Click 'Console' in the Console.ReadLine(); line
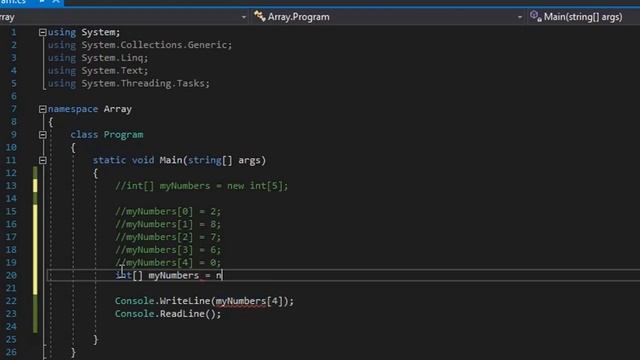 [x=135, y=314]
